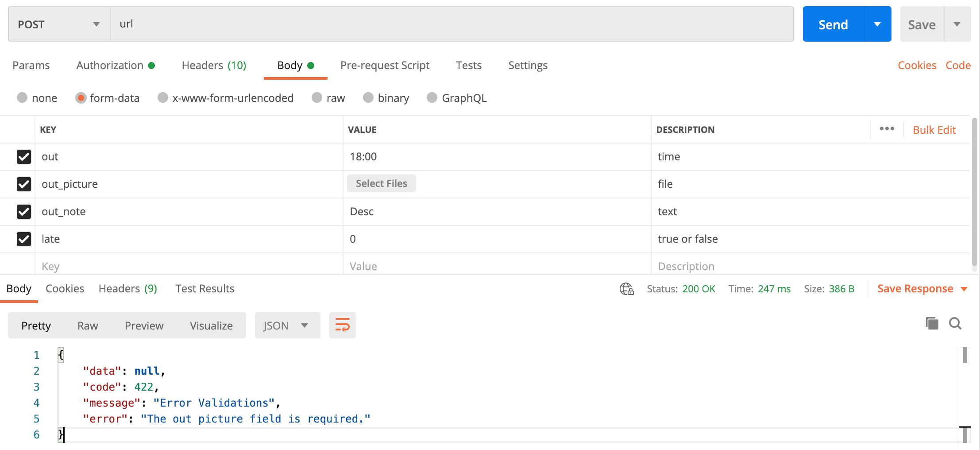Click the Save Response dropdown arrow
The height and width of the screenshot is (450, 980).
click(965, 289)
